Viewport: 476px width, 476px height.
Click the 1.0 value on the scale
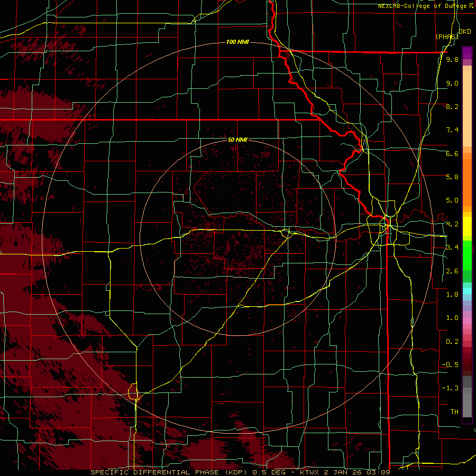(452, 318)
